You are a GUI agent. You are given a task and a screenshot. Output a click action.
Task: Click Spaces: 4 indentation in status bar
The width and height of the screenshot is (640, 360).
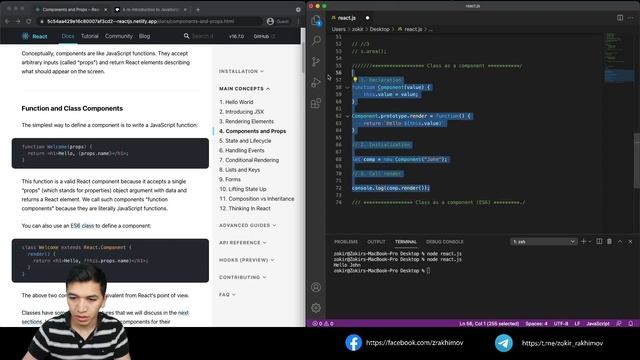pos(536,324)
